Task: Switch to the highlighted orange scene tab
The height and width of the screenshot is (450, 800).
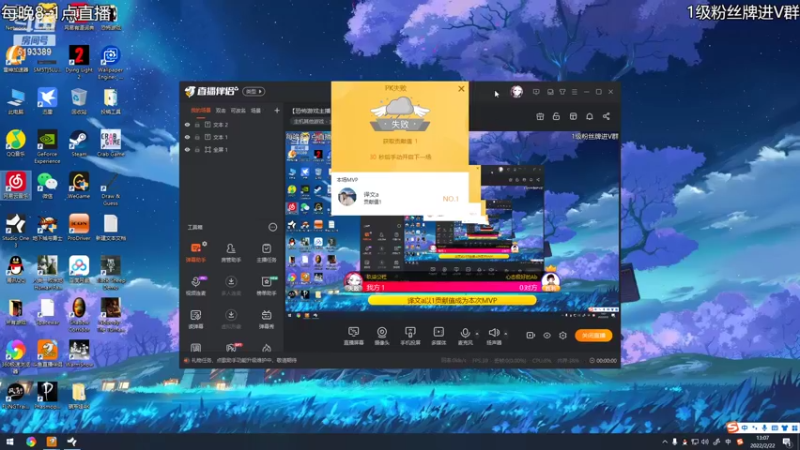Action: click(x=201, y=110)
